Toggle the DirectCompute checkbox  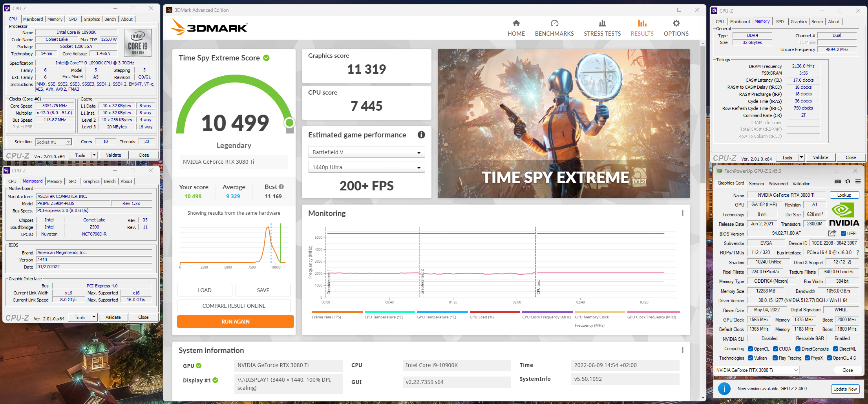pyautogui.click(x=798, y=349)
